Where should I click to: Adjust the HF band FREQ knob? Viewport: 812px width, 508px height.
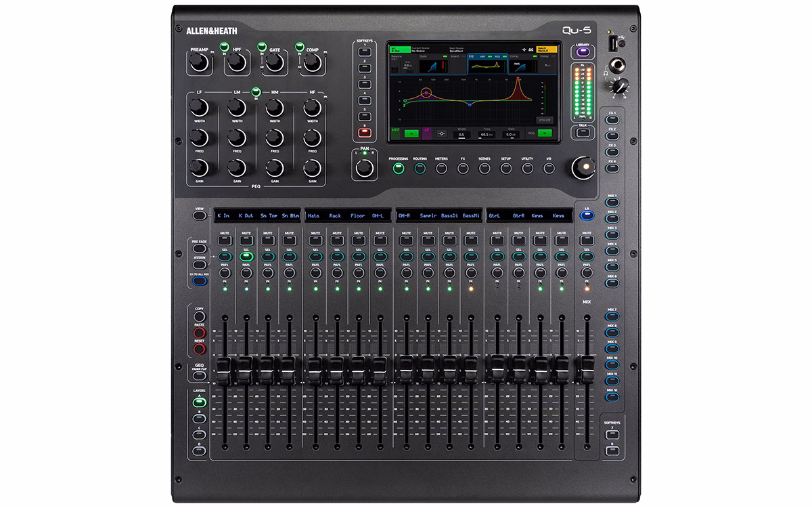312,138
